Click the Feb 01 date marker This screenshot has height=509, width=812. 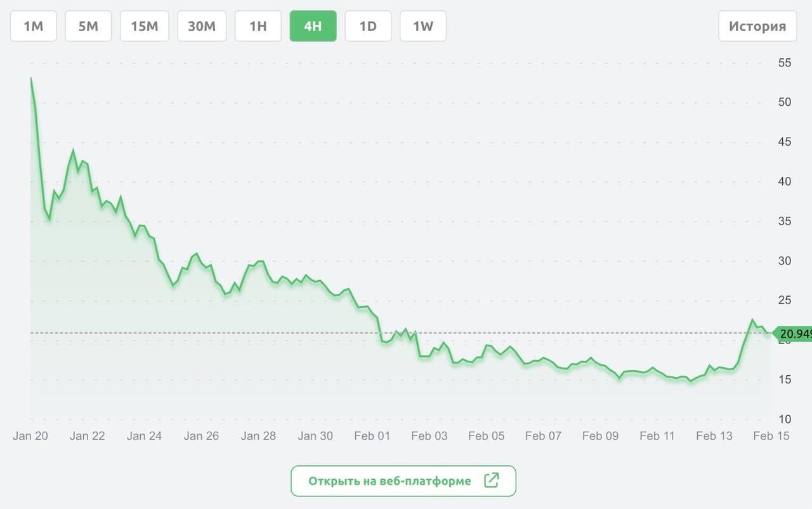pyautogui.click(x=372, y=435)
